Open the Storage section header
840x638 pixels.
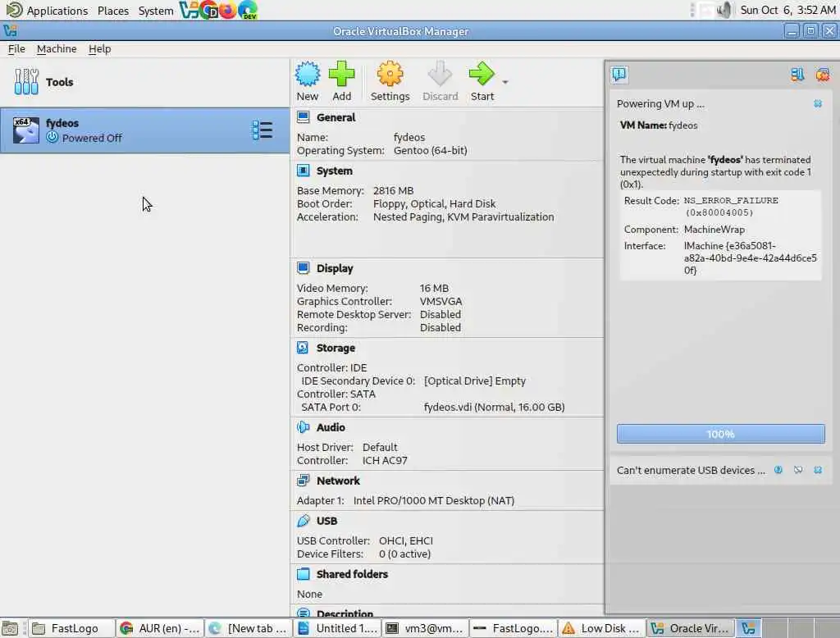pyautogui.click(x=336, y=349)
